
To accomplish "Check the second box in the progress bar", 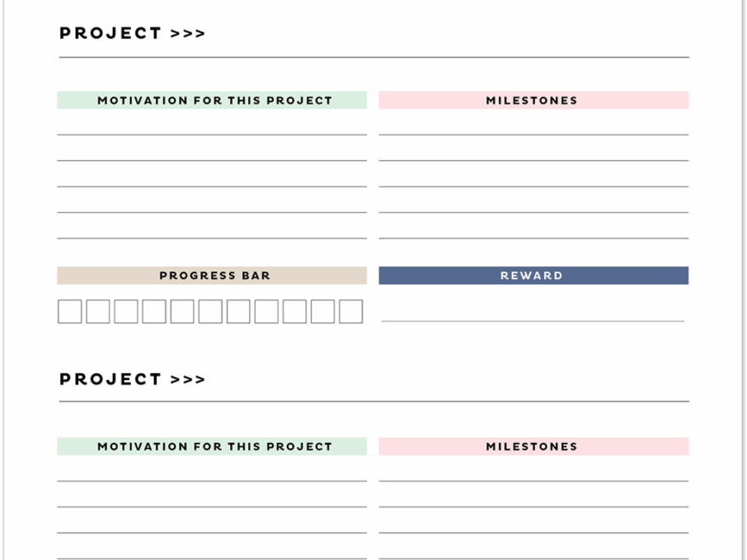I will [x=98, y=311].
